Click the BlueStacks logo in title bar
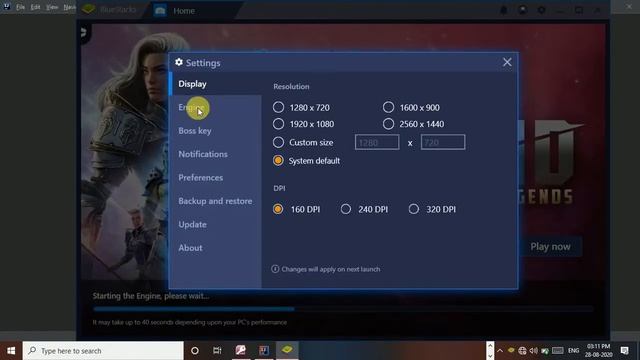640x360 pixels. tap(89, 9)
